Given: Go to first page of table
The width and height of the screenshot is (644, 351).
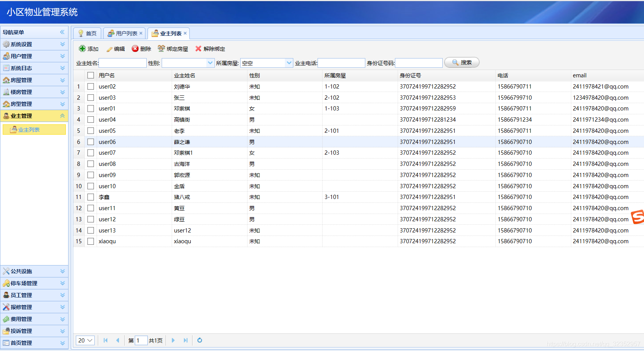Looking at the screenshot, I should click(x=105, y=340).
